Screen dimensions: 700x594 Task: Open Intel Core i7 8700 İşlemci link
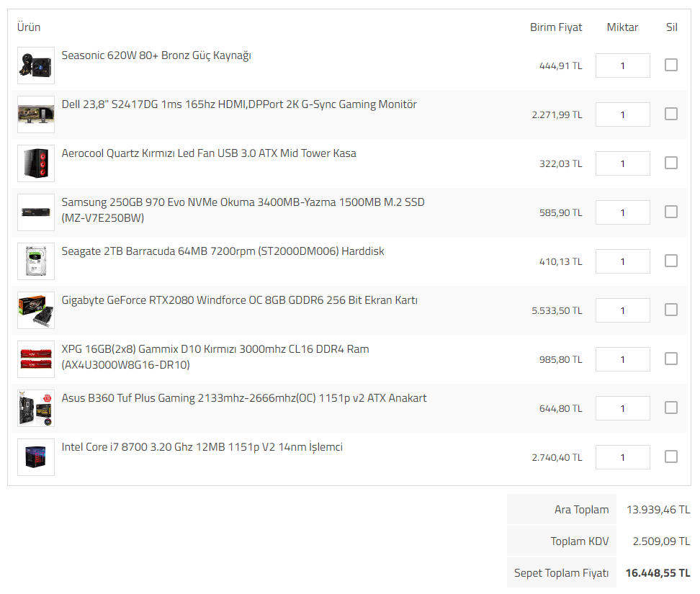coord(202,447)
